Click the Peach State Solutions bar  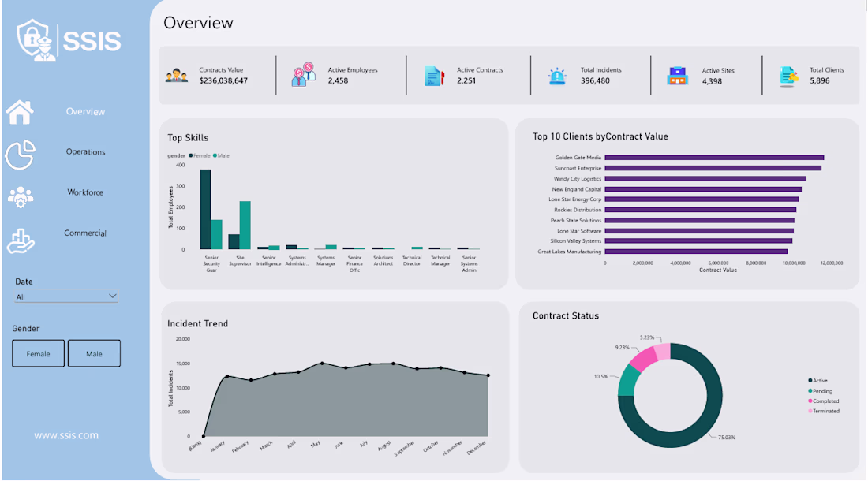(x=700, y=220)
